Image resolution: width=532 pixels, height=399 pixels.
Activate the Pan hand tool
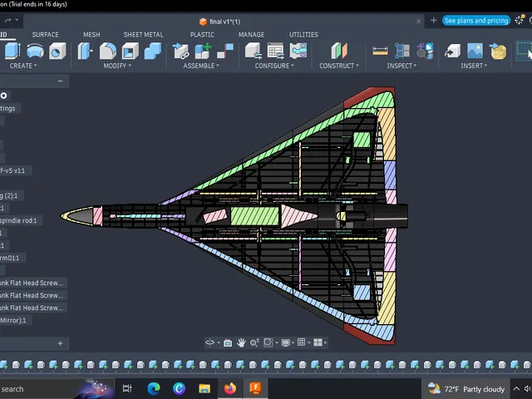(x=241, y=342)
